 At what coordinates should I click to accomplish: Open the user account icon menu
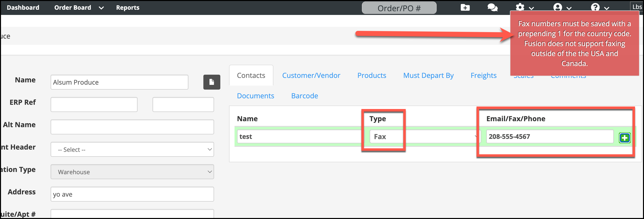click(x=562, y=7)
